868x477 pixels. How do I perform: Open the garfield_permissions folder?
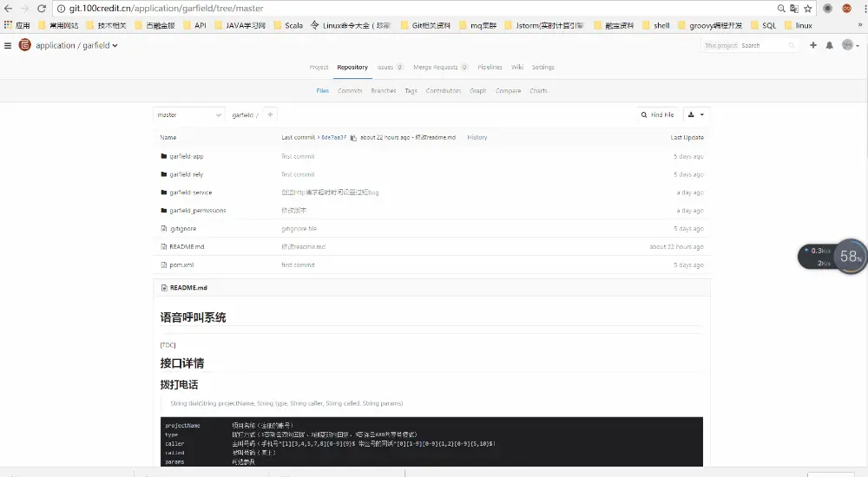click(198, 211)
